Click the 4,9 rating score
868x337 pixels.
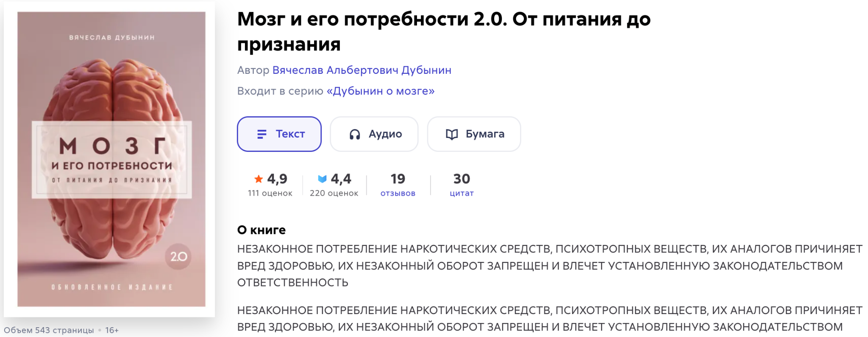[x=277, y=179]
